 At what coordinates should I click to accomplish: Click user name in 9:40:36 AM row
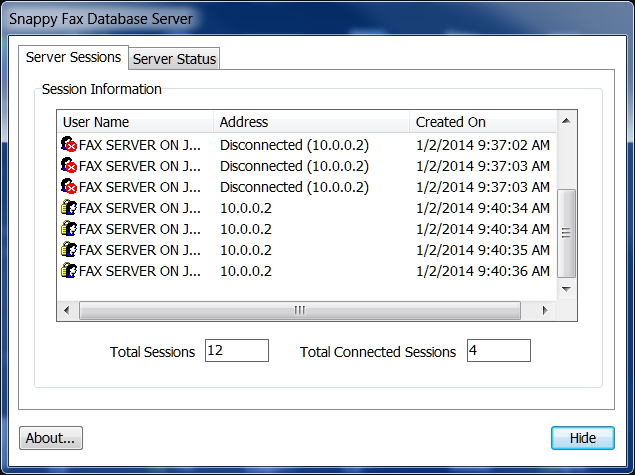140,271
